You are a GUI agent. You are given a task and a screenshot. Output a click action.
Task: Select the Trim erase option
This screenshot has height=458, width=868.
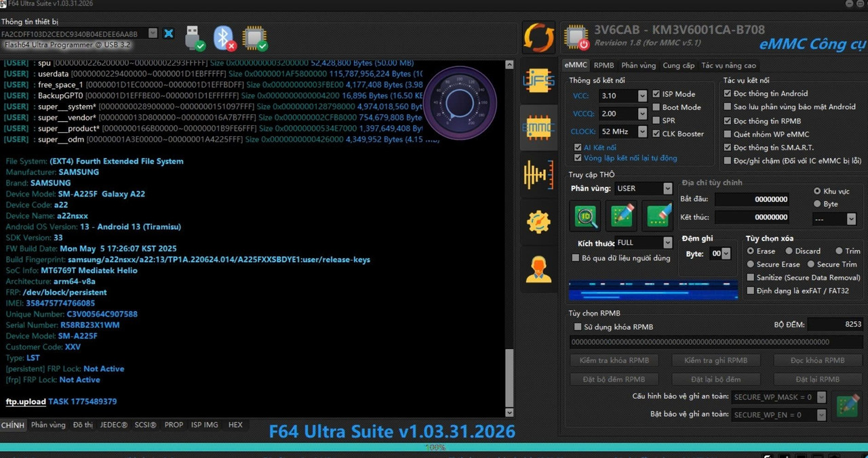pyautogui.click(x=839, y=251)
